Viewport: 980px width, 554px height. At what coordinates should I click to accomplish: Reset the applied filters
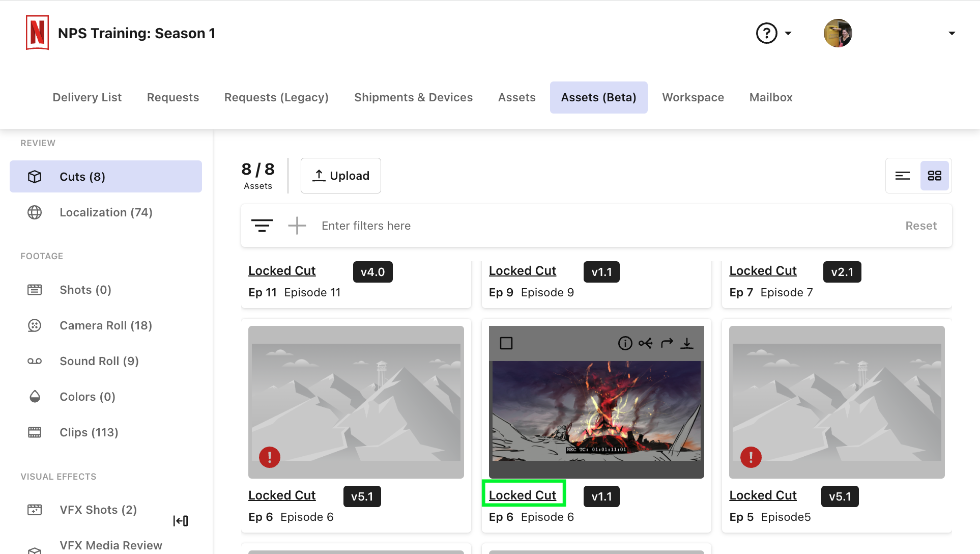(x=921, y=226)
